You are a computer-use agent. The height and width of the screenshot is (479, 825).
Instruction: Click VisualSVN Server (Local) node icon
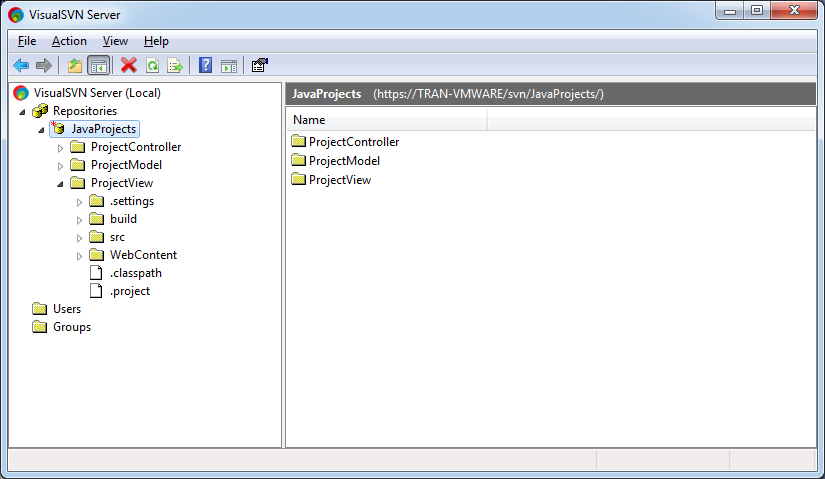click(x=21, y=93)
